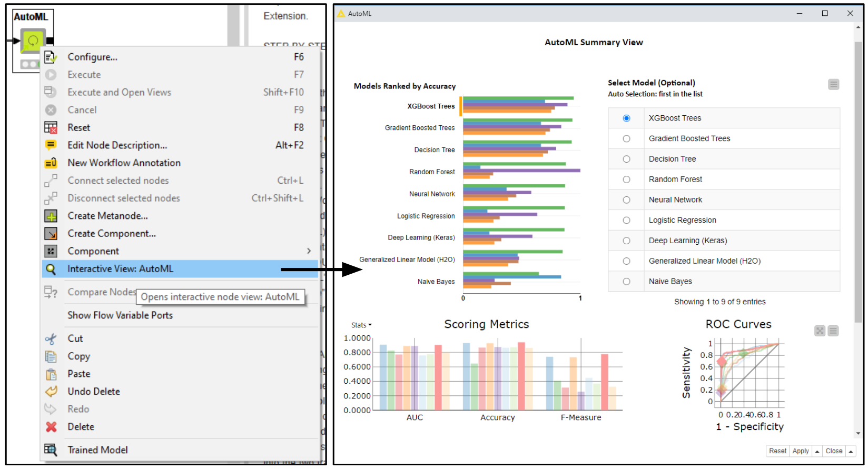This screenshot has width=868, height=469.
Task: Click the Apply button
Action: pyautogui.click(x=801, y=451)
